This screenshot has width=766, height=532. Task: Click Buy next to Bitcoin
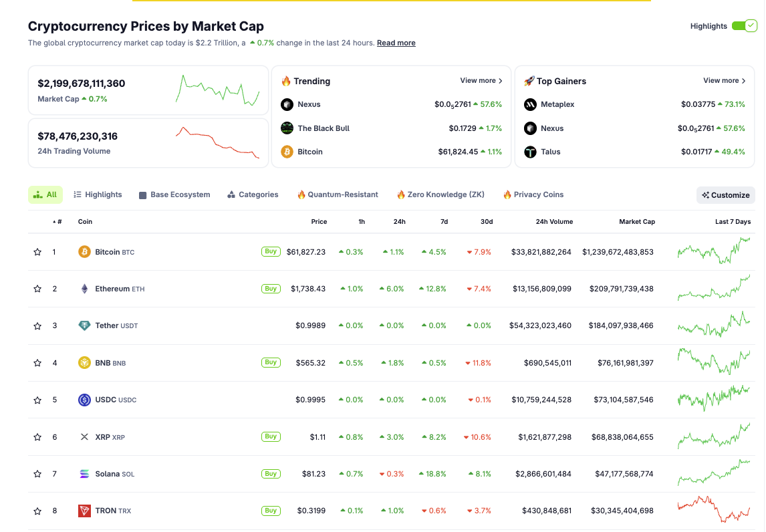[271, 251]
